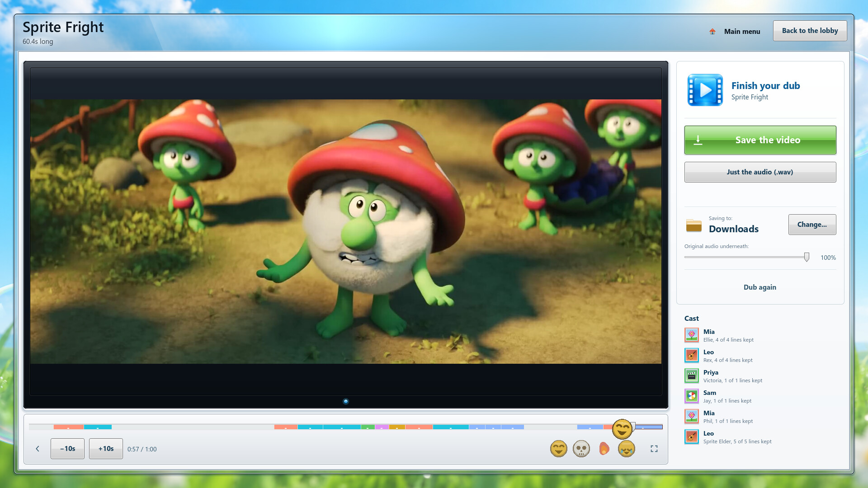Click Mia's avatar for Ellie role
The width and height of the screenshot is (868, 488).
click(692, 335)
